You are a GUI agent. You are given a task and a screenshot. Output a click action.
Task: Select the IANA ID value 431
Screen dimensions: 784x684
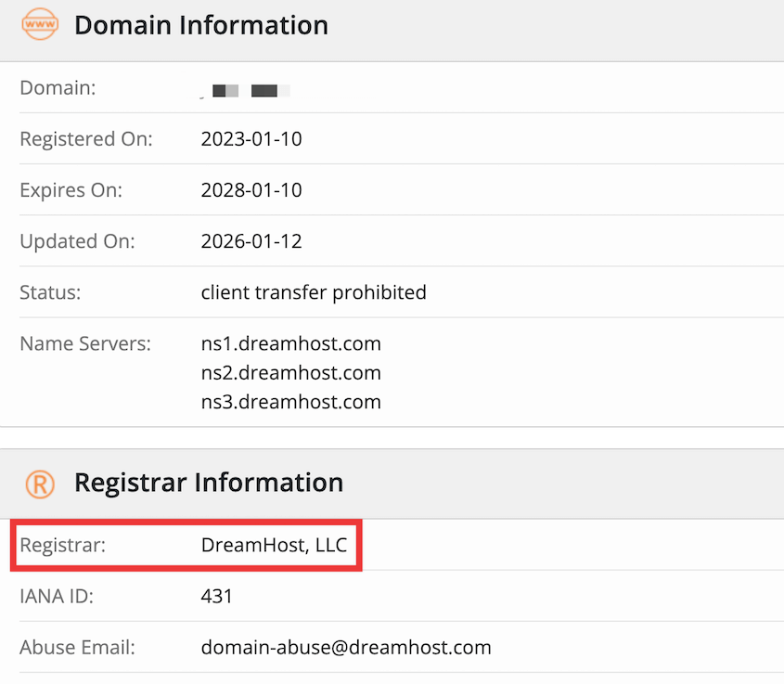[217, 596]
